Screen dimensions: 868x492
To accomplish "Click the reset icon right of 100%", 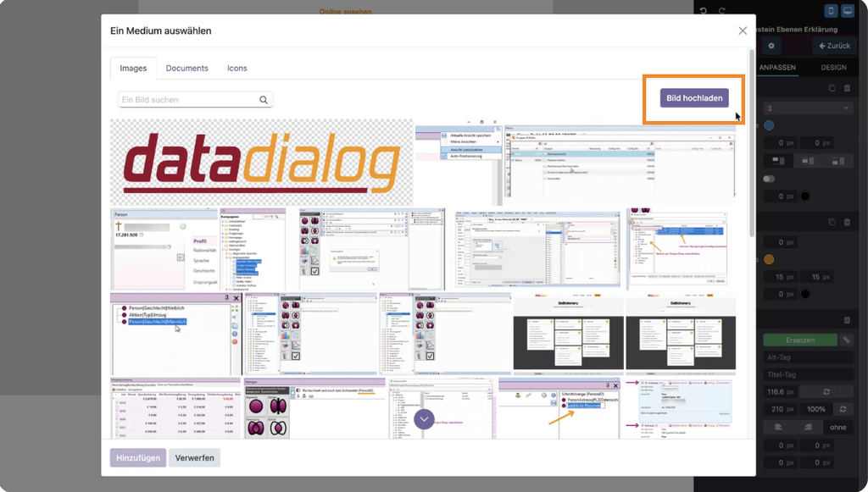I will (x=843, y=409).
